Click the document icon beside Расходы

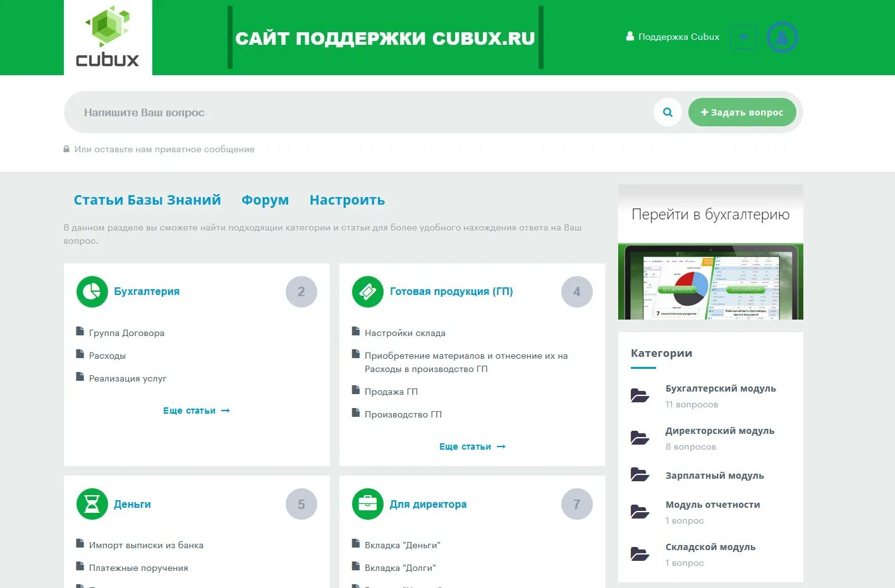point(80,354)
